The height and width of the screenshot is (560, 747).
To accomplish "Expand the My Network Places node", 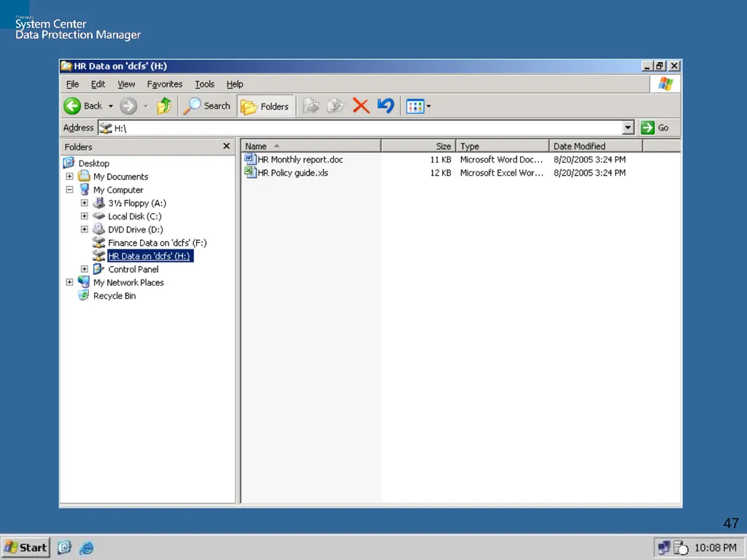I will click(69, 282).
